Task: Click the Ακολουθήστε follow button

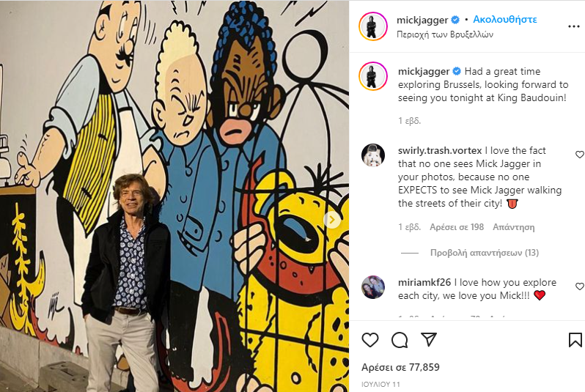Action: 505,20
